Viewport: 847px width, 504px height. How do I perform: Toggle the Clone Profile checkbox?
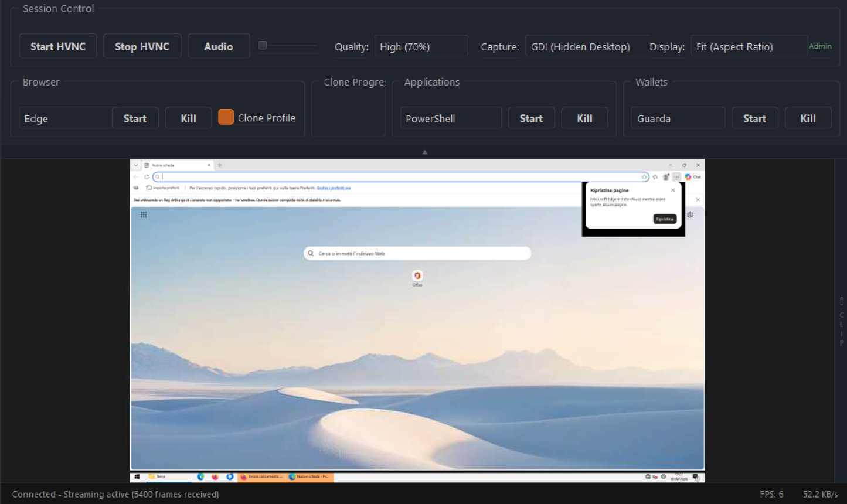[x=226, y=117]
